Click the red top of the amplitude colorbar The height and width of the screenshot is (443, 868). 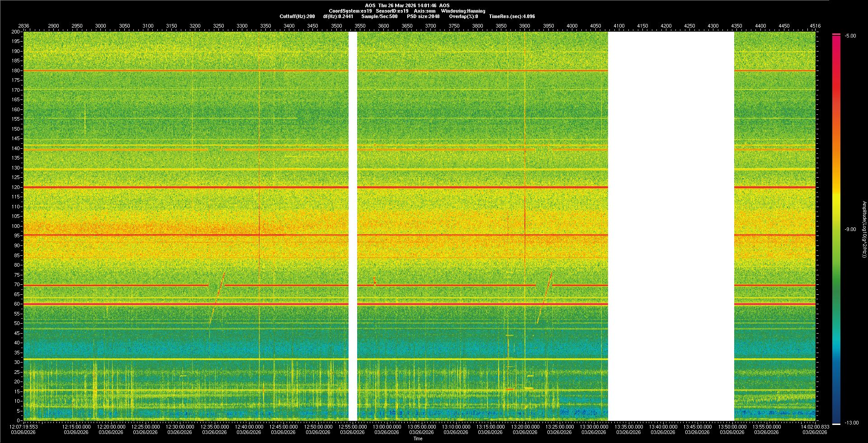coord(836,41)
